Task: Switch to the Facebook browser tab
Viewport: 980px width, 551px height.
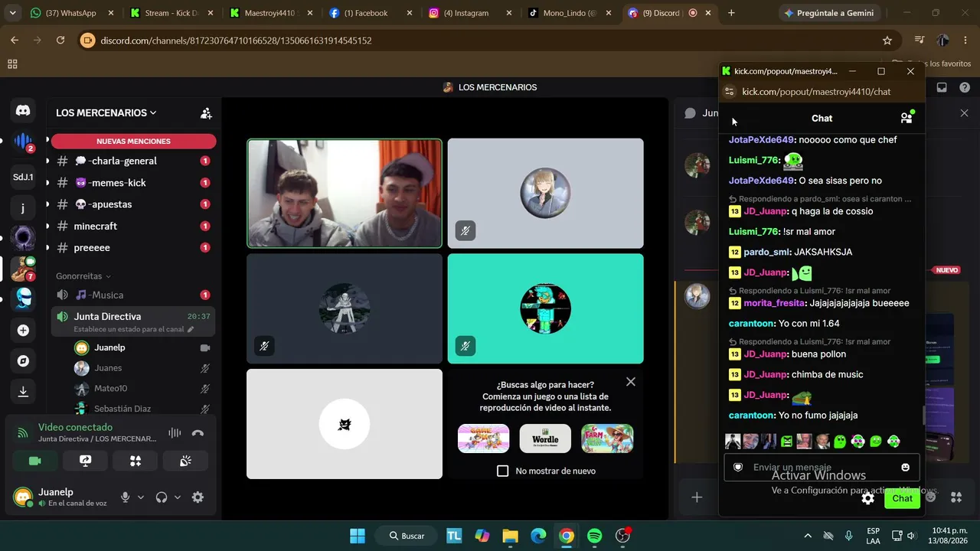Action: point(369,13)
